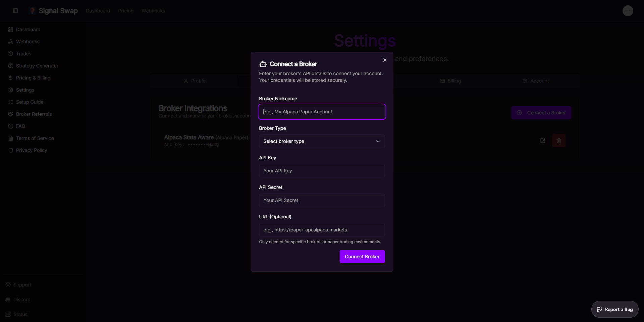Close the Connect a Broker dialog

pyautogui.click(x=385, y=60)
